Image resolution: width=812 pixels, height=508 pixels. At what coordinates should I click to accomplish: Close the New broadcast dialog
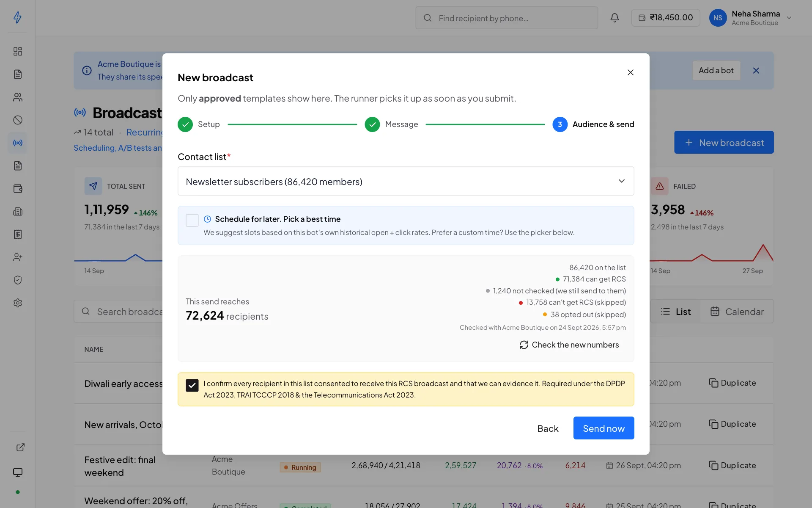coord(630,72)
